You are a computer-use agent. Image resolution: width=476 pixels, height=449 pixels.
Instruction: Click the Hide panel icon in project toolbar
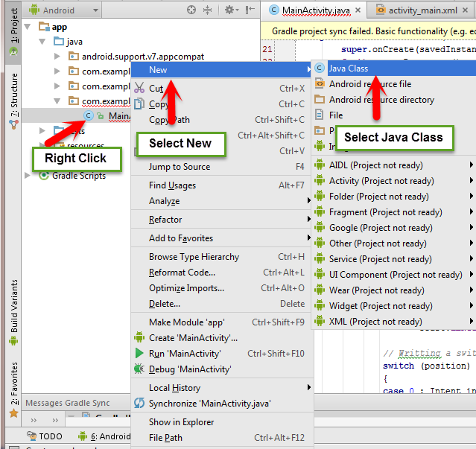click(250, 10)
